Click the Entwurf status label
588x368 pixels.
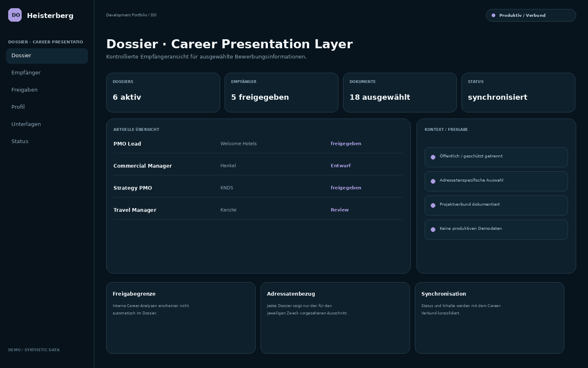[341, 166]
